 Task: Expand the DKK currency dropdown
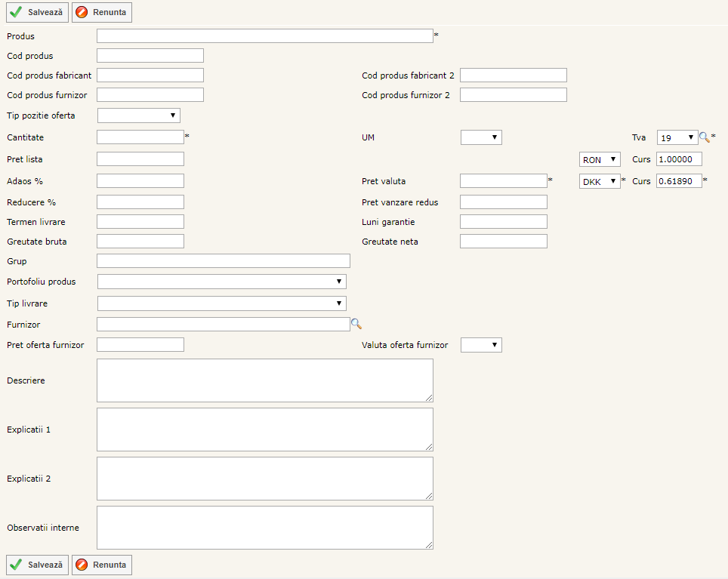600,181
